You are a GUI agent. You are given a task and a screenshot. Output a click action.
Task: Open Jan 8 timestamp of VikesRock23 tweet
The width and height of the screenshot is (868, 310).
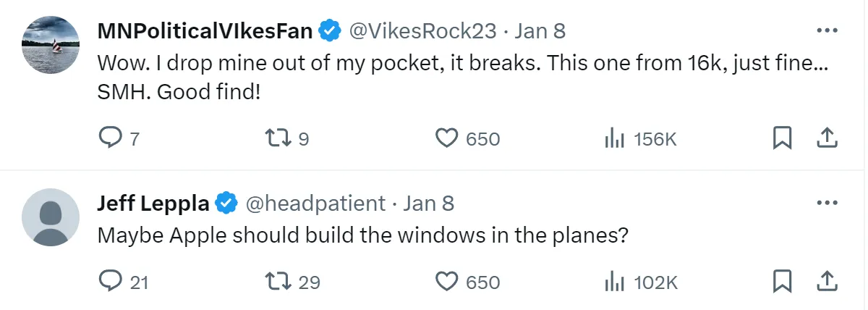pyautogui.click(x=540, y=31)
